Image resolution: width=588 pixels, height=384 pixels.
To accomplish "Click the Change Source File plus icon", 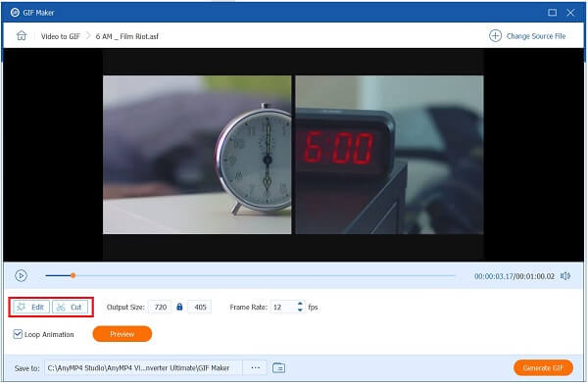I will point(495,36).
